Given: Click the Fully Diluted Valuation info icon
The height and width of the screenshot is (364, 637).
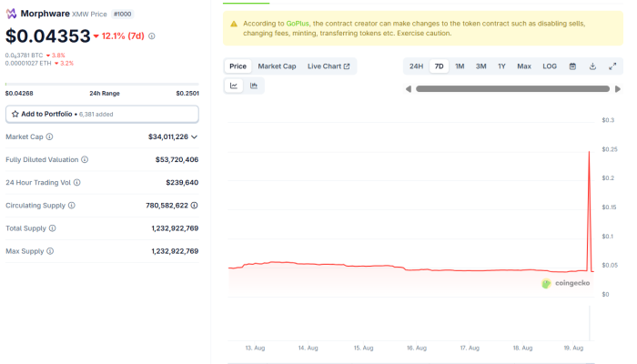Looking at the screenshot, I should pyautogui.click(x=85, y=159).
